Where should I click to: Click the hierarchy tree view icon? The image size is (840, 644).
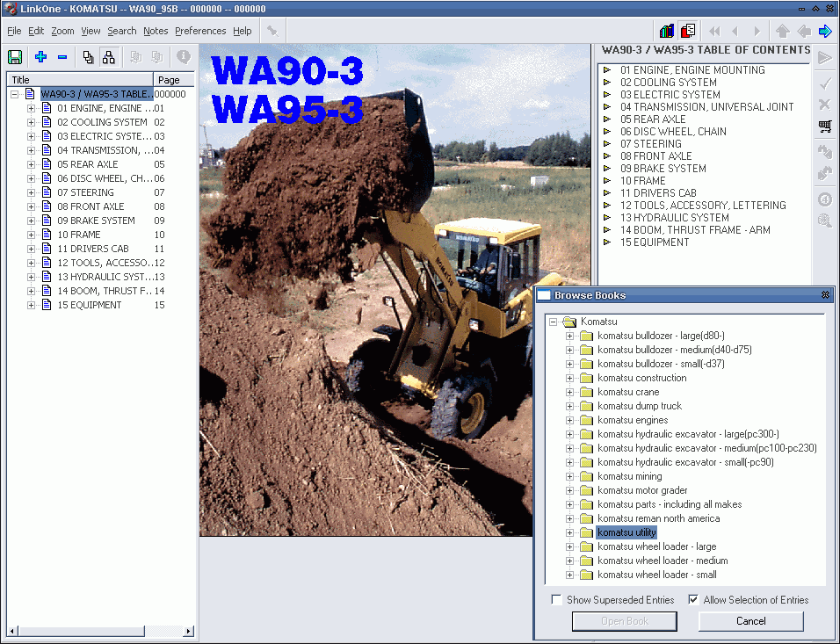(x=109, y=57)
